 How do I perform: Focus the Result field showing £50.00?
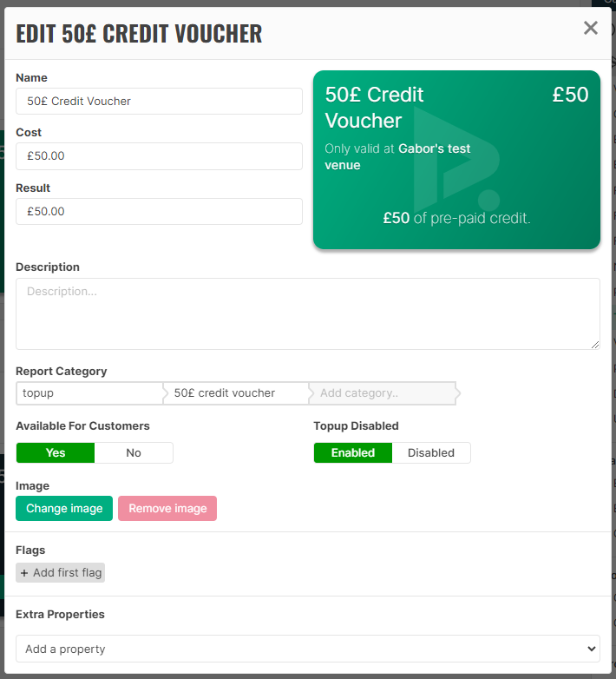[x=159, y=212]
